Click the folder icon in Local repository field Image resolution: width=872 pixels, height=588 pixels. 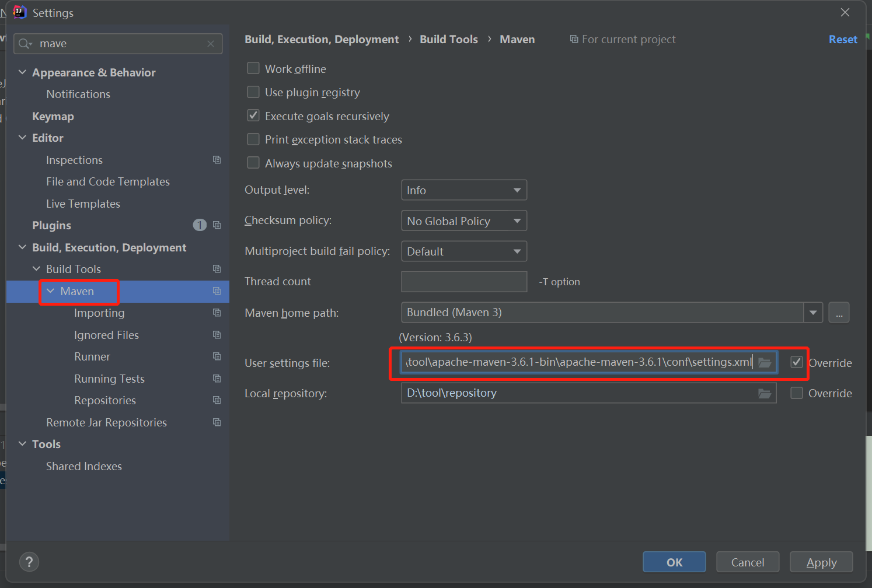pos(765,393)
